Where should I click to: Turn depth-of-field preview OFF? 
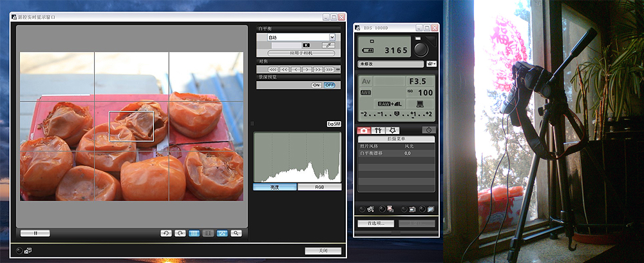pos(329,85)
